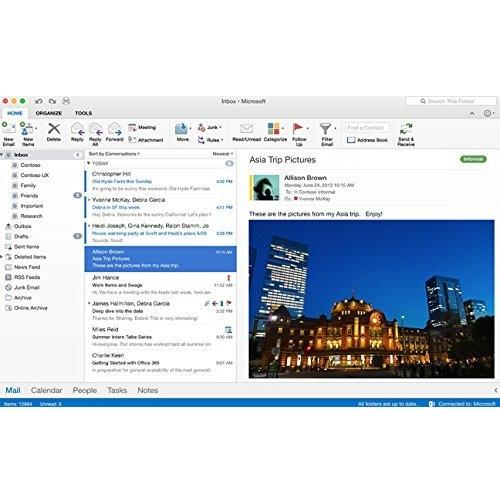Open the Family folder
This screenshot has width=500, height=500.
[x=28, y=185]
